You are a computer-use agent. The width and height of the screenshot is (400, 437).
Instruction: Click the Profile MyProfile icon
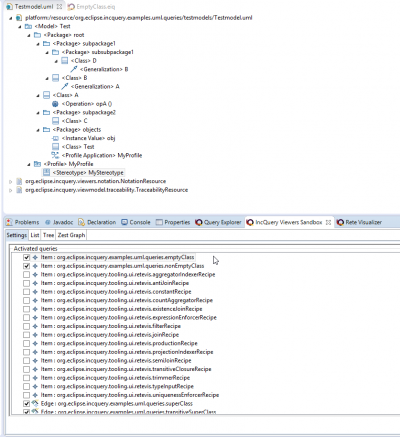37,164
